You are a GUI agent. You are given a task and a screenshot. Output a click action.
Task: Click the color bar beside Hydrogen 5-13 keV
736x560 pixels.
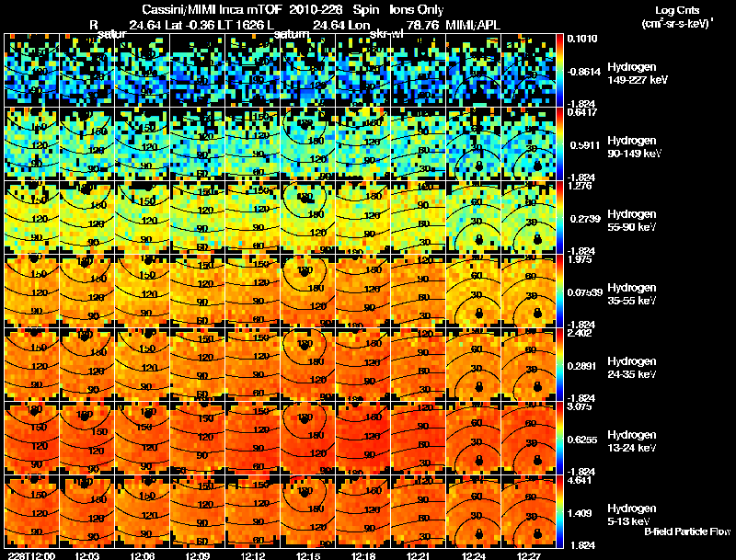559,512
